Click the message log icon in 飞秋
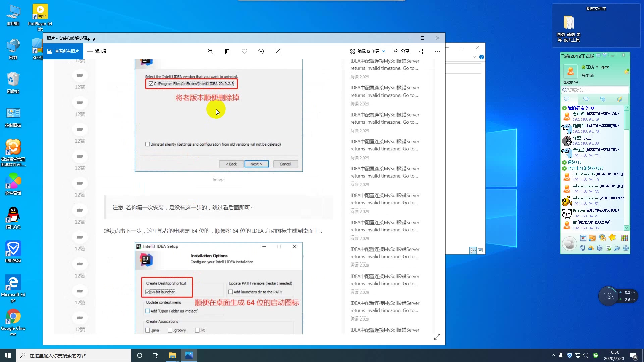Viewport: 644px width, 362px height. coord(608,248)
